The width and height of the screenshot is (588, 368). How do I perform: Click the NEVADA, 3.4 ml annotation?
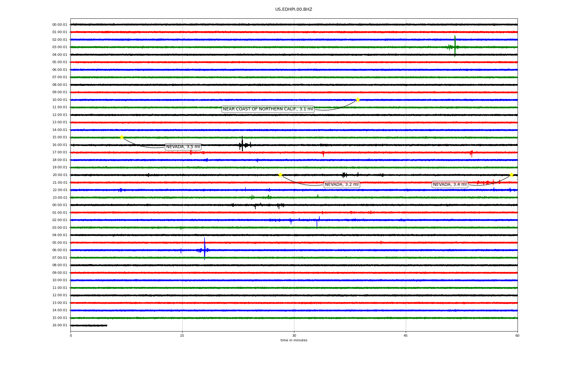tap(450, 185)
